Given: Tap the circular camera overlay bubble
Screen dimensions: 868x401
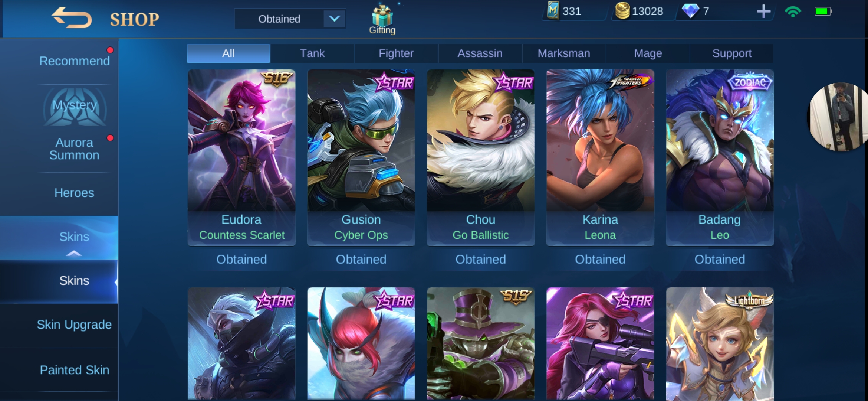Looking at the screenshot, I should click(x=838, y=117).
